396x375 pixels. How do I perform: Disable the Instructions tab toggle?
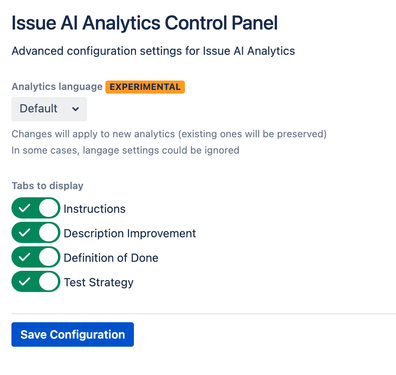point(36,208)
